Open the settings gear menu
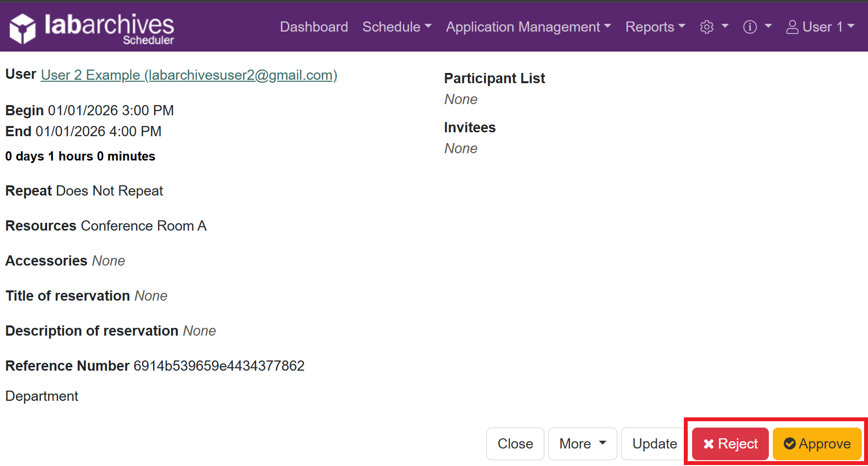Screen dimensions: 868x466 click(707, 27)
